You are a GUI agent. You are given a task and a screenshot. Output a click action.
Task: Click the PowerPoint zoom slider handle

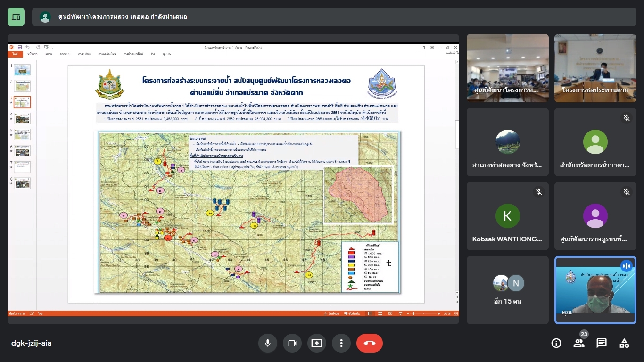click(x=413, y=313)
